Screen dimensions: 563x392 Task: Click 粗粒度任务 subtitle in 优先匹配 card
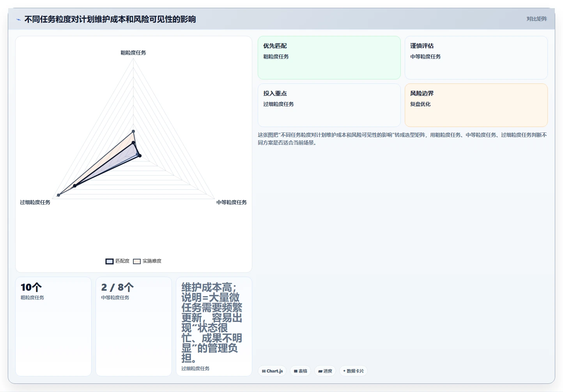(276, 57)
